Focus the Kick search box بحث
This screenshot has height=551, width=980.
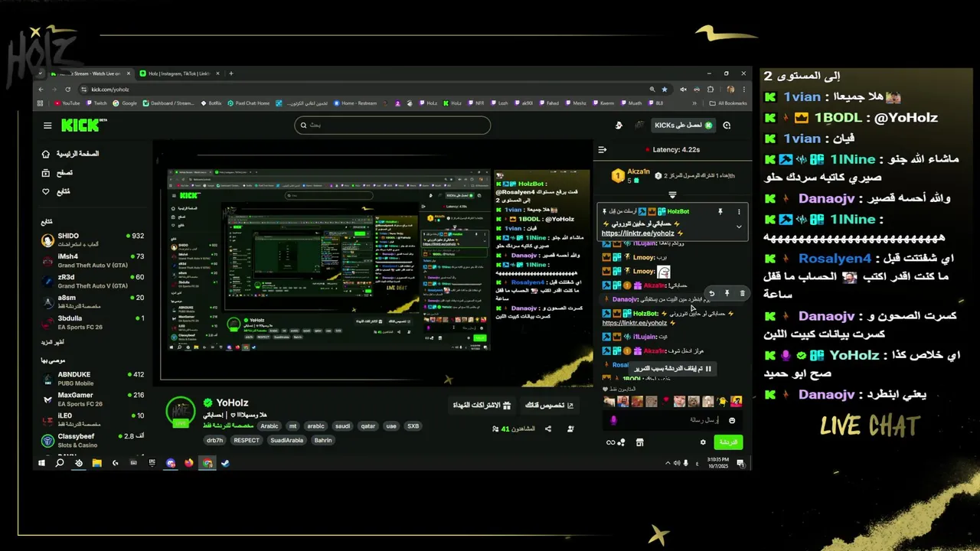coord(392,125)
